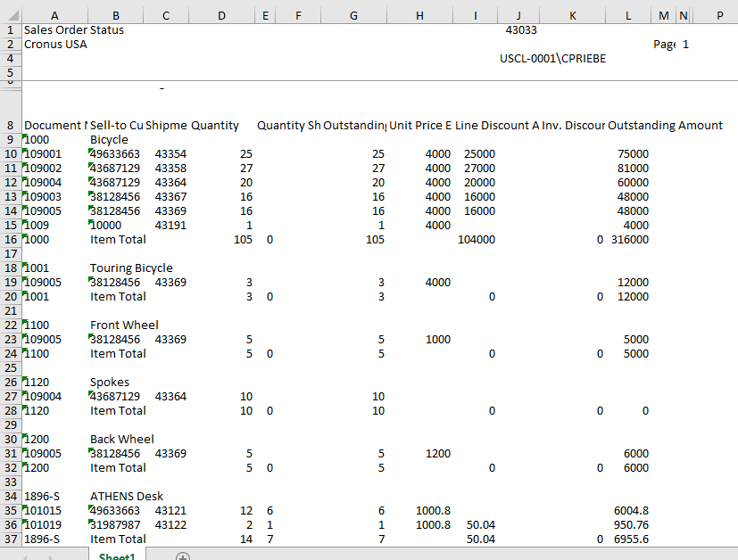Select column G header
The image size is (738, 560).
[x=354, y=15]
